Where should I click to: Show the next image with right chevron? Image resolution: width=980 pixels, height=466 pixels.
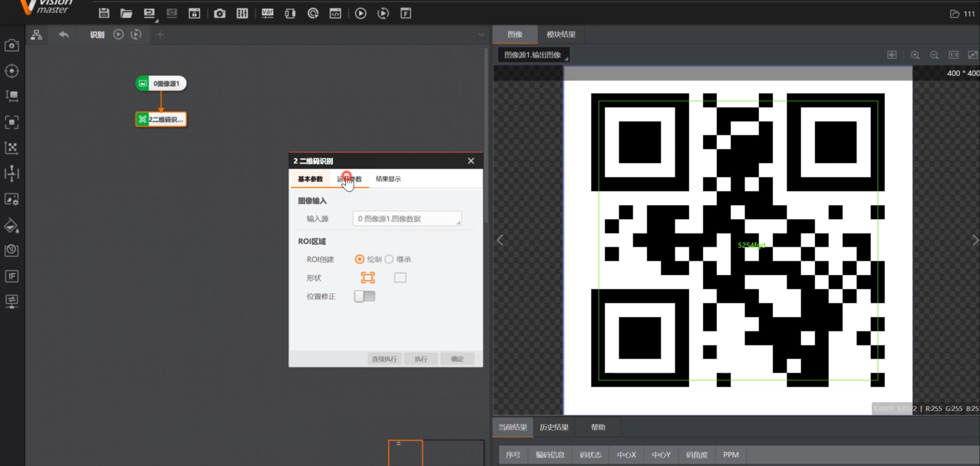tap(975, 240)
